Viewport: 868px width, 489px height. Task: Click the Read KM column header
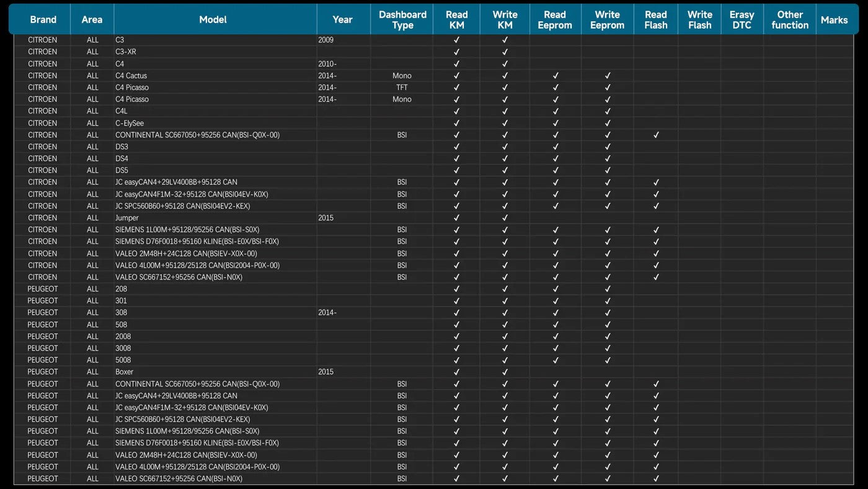point(457,20)
